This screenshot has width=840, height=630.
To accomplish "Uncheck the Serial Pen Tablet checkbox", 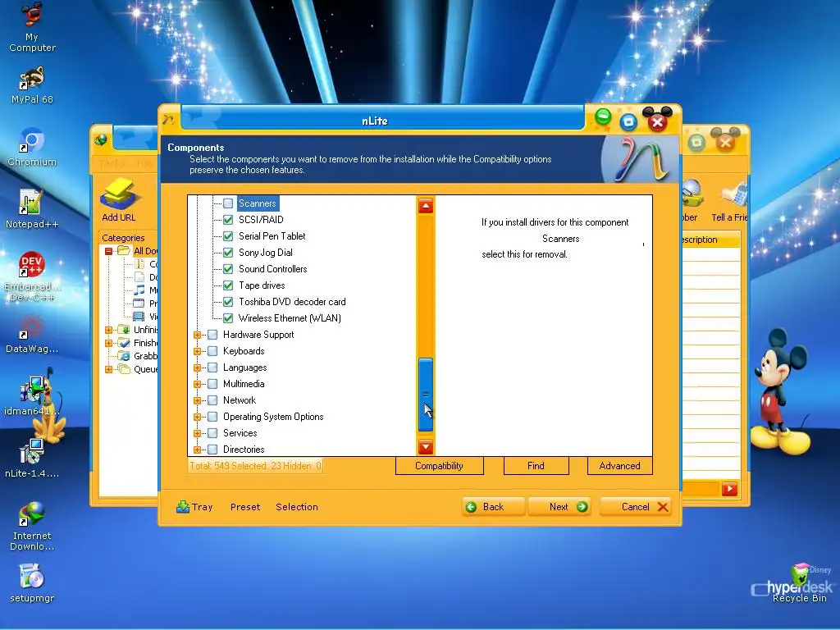I will pyautogui.click(x=228, y=236).
